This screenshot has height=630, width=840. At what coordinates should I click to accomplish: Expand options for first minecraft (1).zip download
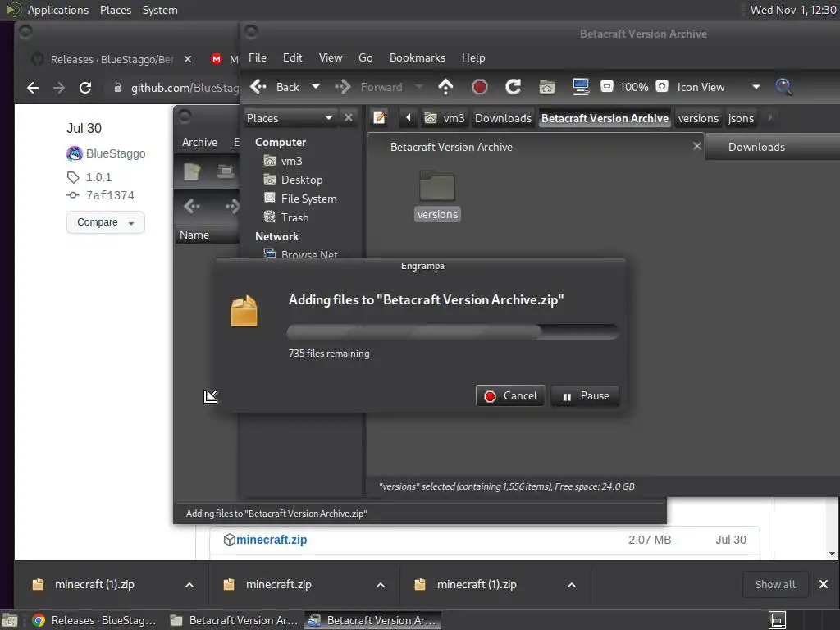189,584
